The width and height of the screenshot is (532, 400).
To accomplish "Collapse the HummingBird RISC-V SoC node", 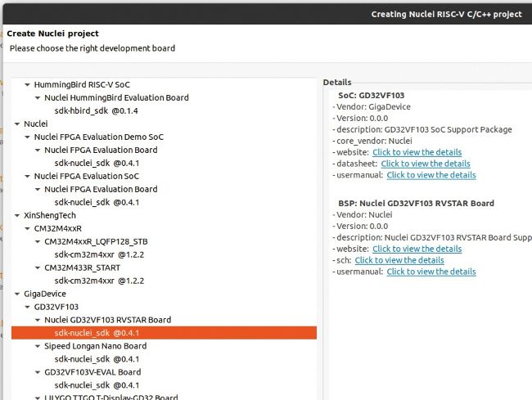I will 27,84.
